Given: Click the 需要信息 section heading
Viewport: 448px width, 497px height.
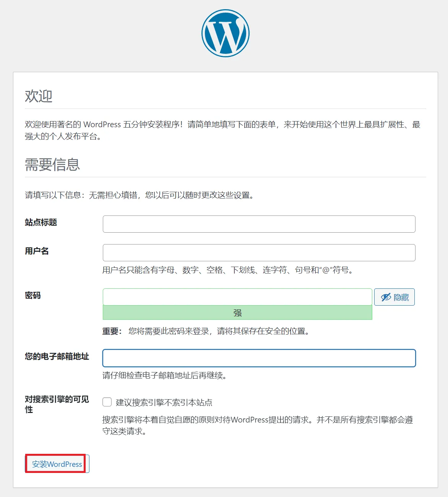Looking at the screenshot, I should click(x=52, y=165).
